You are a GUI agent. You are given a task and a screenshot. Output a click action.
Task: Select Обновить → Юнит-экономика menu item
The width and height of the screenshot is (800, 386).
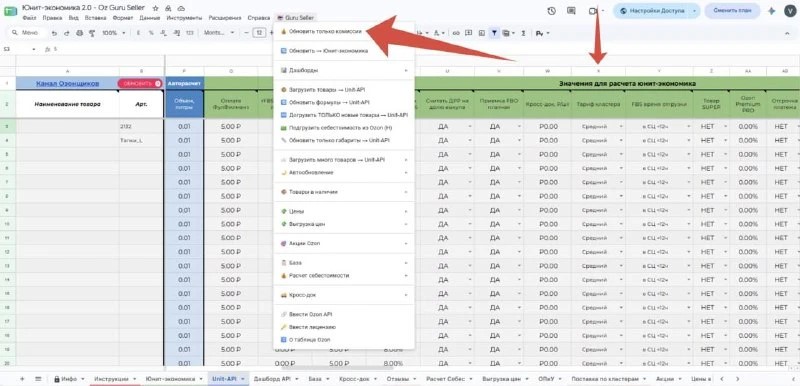pos(344,50)
